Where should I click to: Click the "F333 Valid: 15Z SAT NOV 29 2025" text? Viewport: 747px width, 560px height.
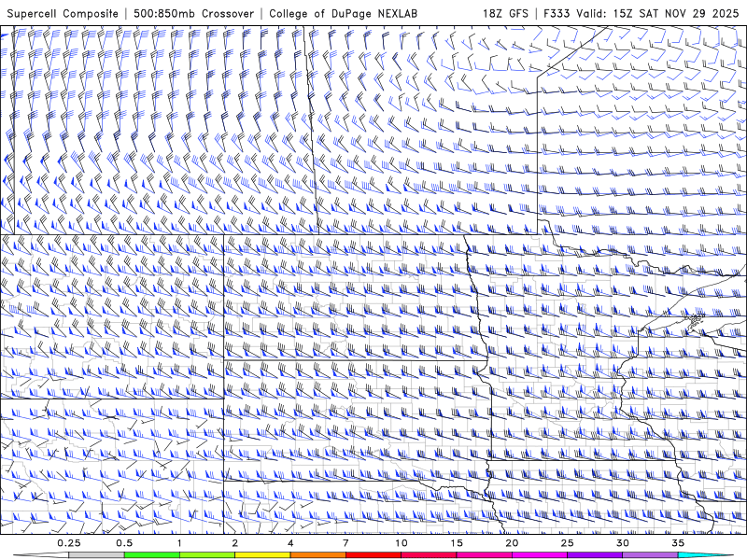click(x=641, y=13)
